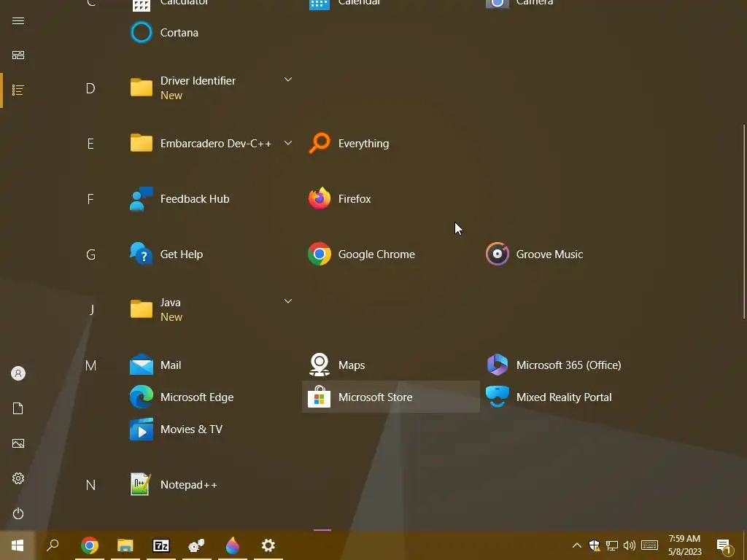Open Chrome from the taskbar
The height and width of the screenshot is (560, 747).
point(90,545)
